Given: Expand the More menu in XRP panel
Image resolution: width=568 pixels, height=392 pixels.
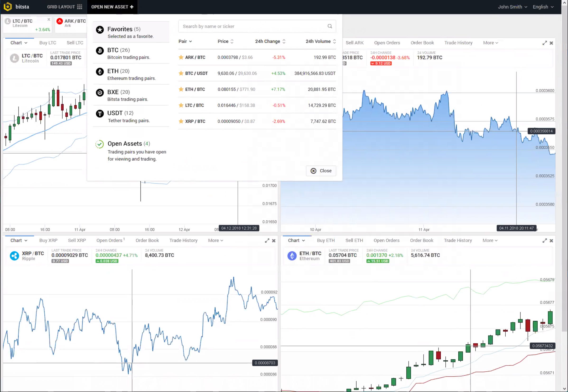Looking at the screenshot, I should pyautogui.click(x=216, y=241).
